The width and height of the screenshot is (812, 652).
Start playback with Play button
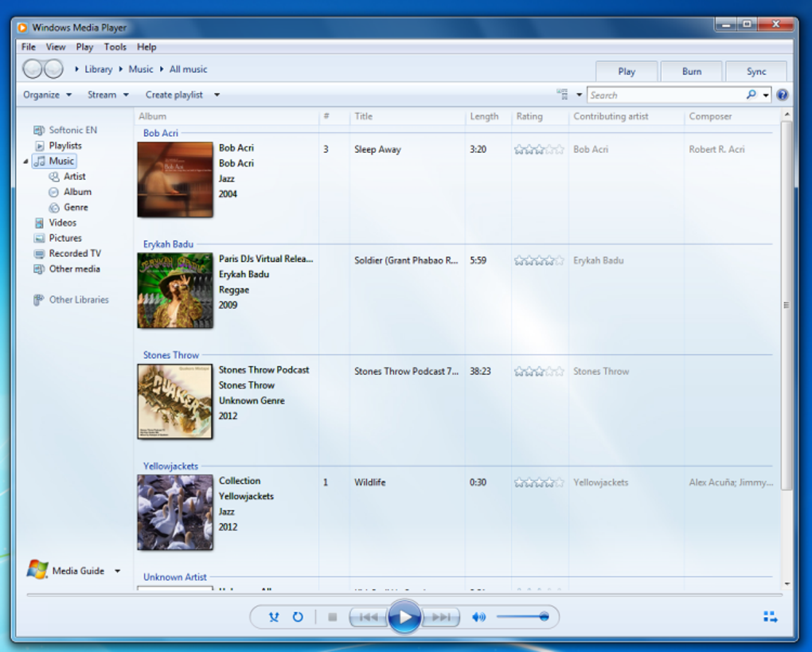(x=404, y=616)
